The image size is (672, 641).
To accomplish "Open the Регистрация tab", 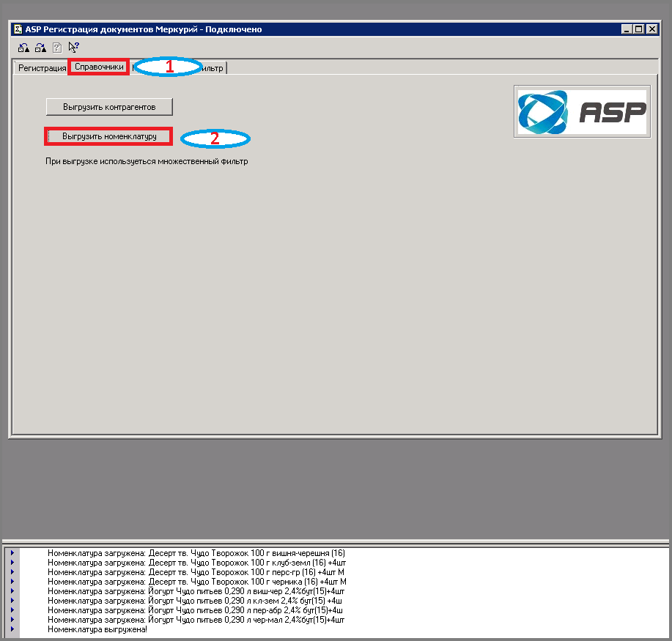I will click(42, 68).
